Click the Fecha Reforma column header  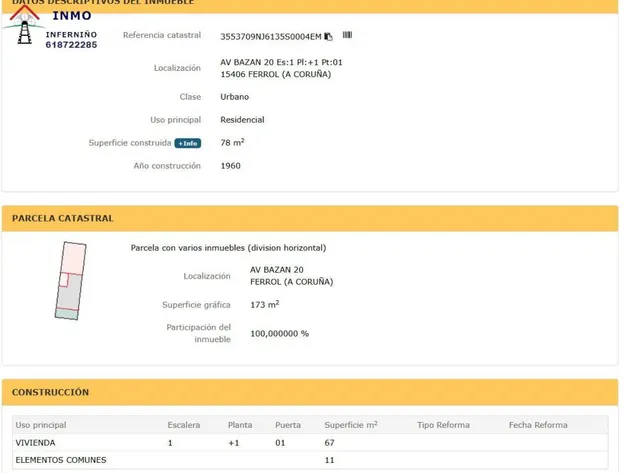[x=538, y=425]
